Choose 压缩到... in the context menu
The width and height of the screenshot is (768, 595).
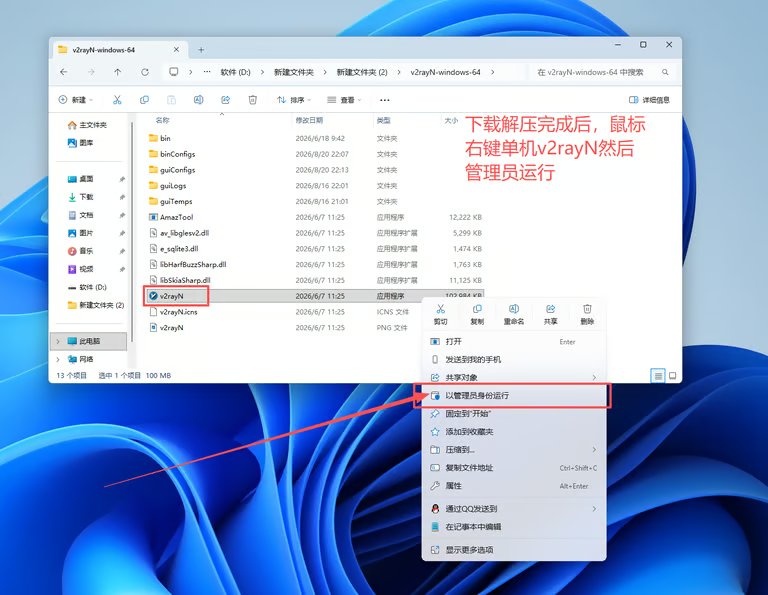click(514, 450)
